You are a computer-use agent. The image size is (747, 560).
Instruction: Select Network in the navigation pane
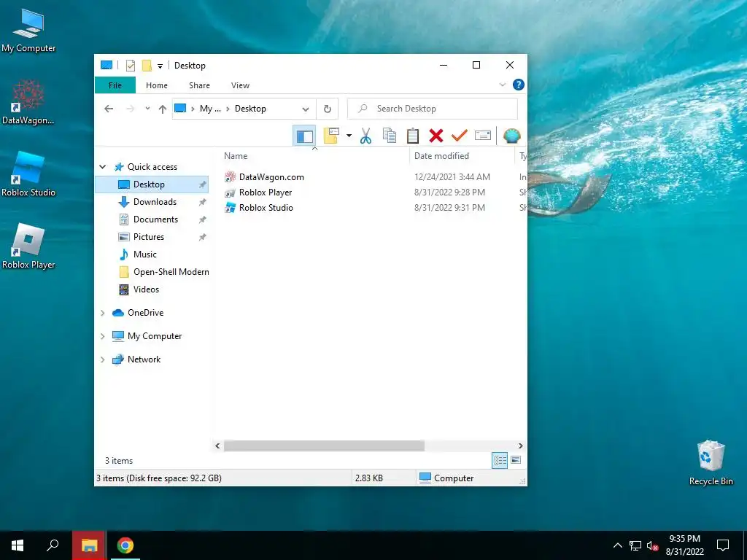[x=144, y=359]
